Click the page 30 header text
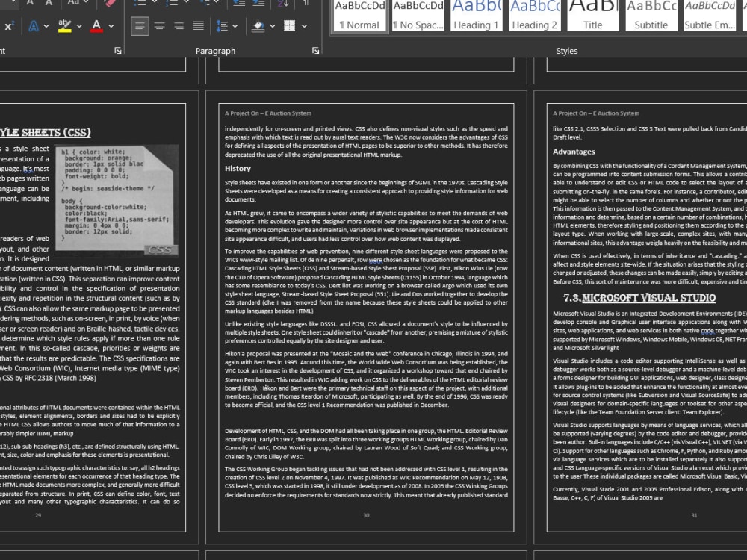 (268, 113)
